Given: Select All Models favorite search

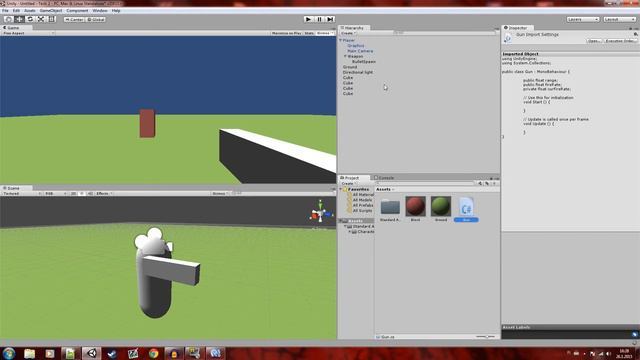Looking at the screenshot, I should [362, 200].
